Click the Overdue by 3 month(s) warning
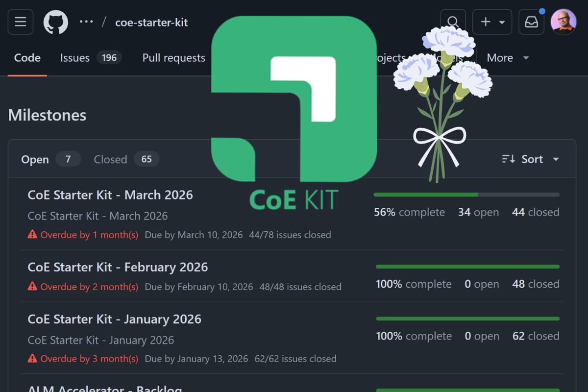This screenshot has width=588, height=392. pos(83,359)
